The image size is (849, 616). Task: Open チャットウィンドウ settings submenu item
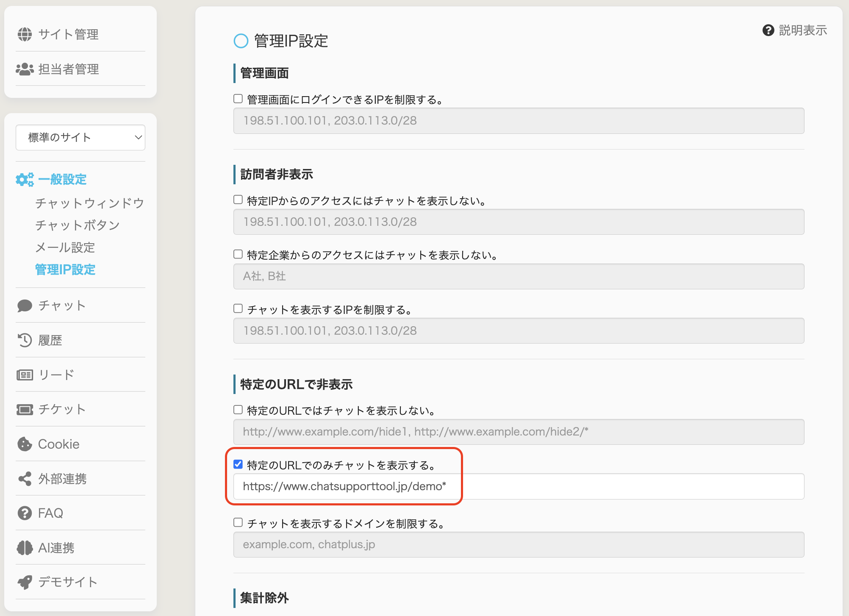tap(89, 203)
